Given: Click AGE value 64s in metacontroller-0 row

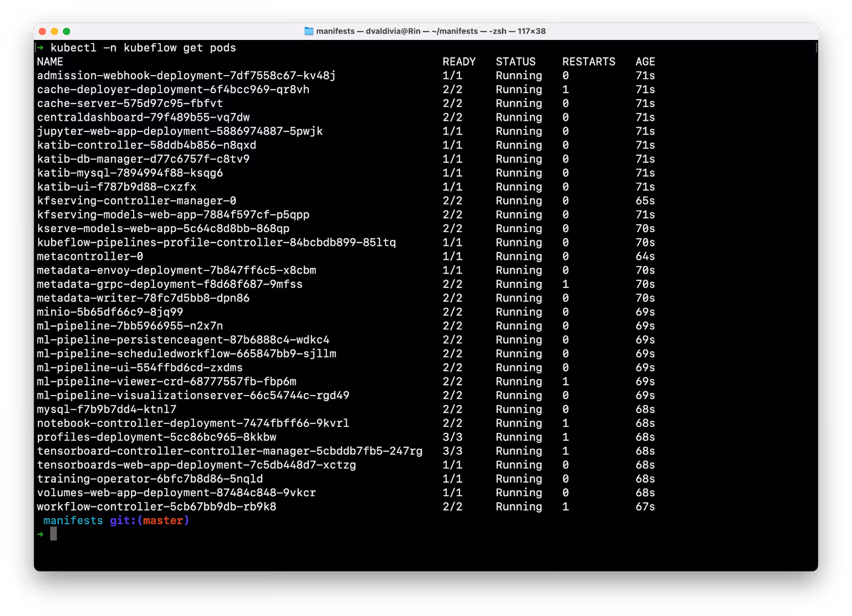Looking at the screenshot, I should click(x=645, y=256).
